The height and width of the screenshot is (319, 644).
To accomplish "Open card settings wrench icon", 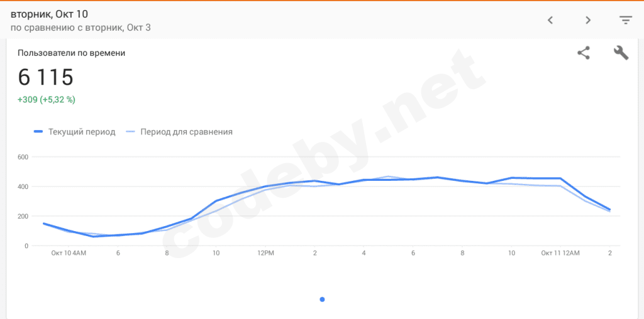I will [x=621, y=53].
